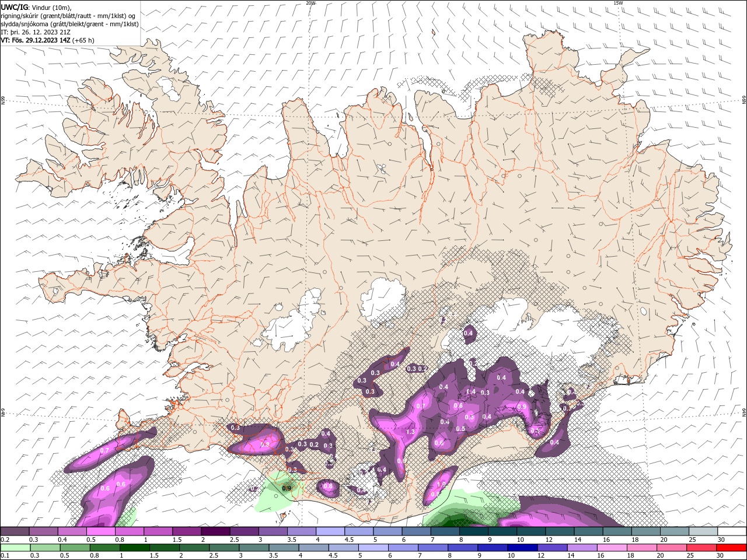Click upper legend swatch starting at 6
The height and width of the screenshot is (560, 747).
click(x=416, y=531)
